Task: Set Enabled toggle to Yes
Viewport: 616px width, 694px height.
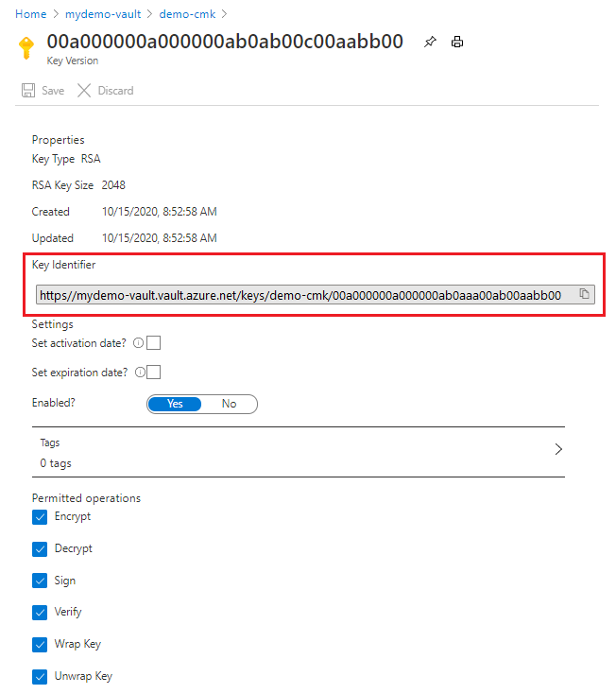Action: 175,404
